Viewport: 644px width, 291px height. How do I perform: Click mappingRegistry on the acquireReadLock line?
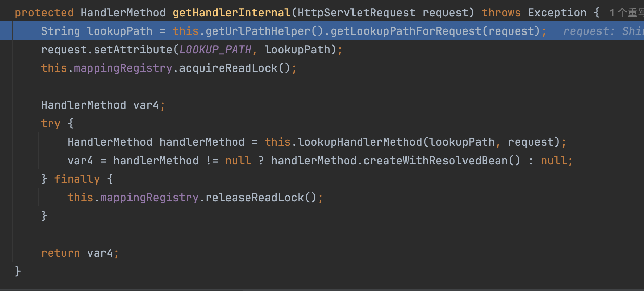[x=123, y=68]
